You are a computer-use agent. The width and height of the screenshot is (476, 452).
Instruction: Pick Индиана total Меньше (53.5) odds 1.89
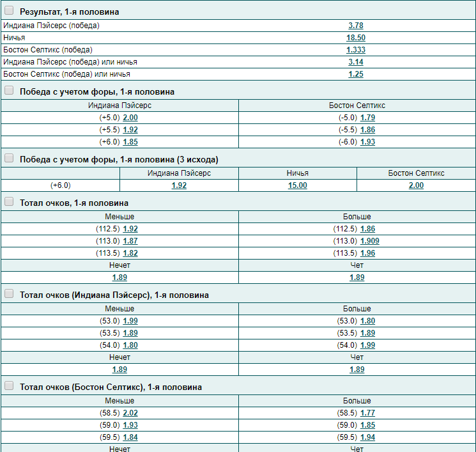(x=130, y=333)
